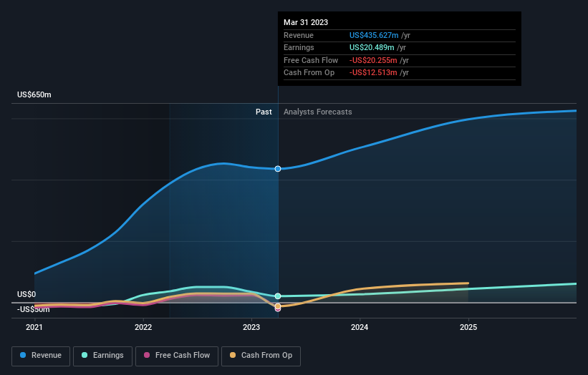Click the US$0 y-axis label

(26, 294)
